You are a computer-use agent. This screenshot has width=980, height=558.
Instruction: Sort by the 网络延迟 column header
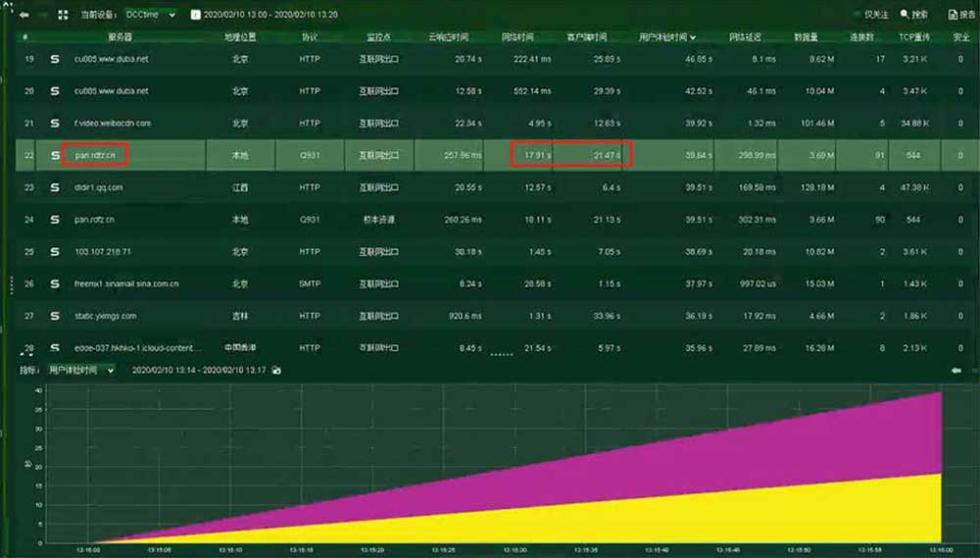[745, 37]
